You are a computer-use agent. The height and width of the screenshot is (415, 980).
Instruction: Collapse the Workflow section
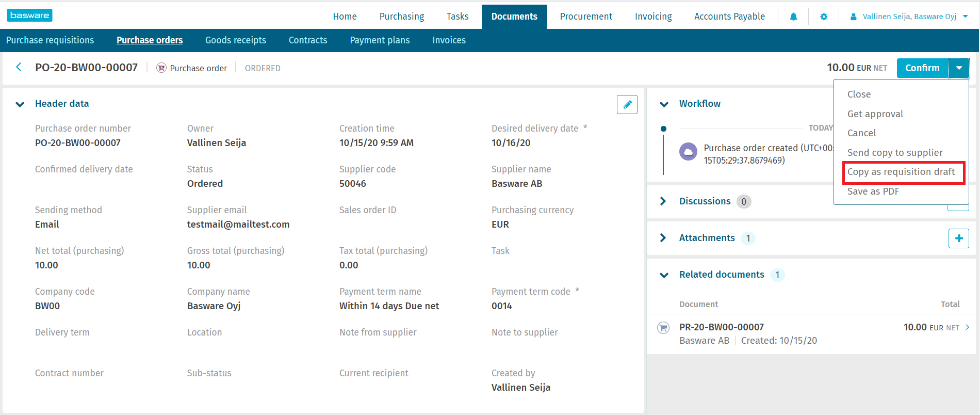[664, 104]
